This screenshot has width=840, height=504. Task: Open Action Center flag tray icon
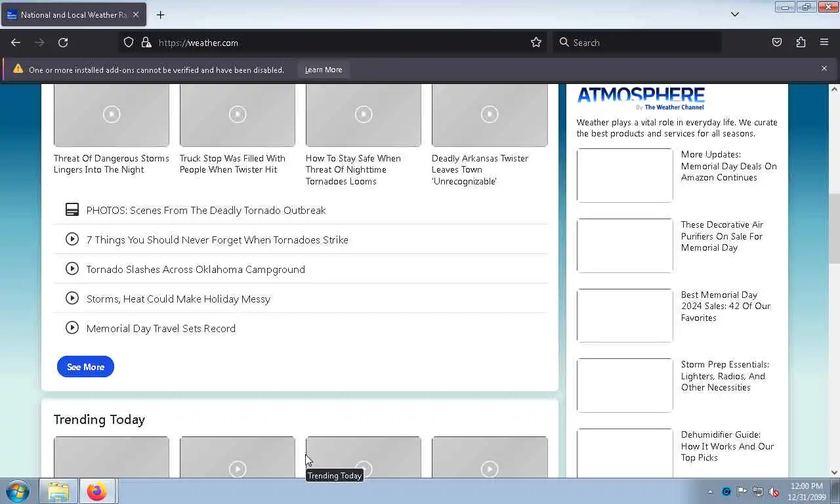click(742, 492)
